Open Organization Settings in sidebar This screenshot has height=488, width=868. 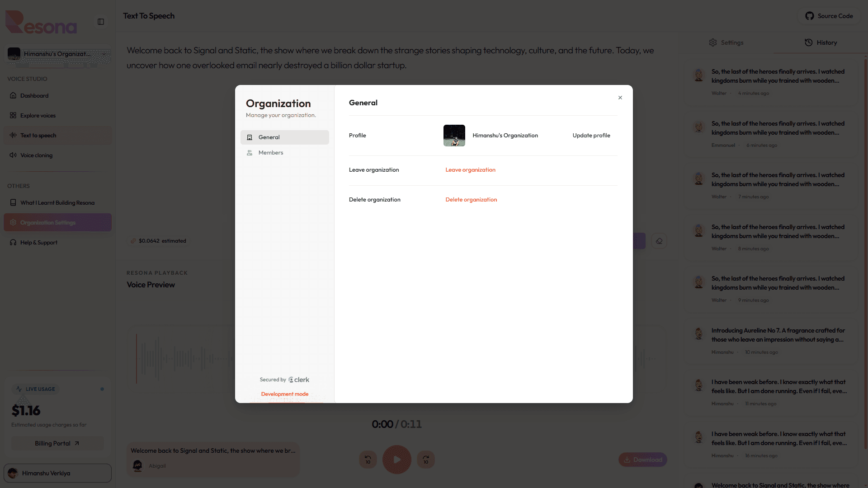tap(58, 223)
